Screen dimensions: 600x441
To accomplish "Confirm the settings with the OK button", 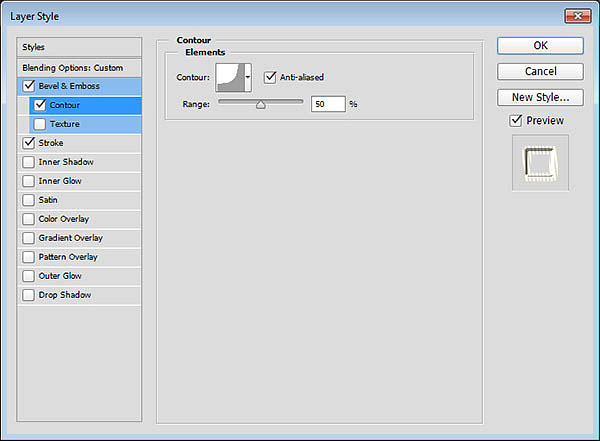I will [540, 46].
